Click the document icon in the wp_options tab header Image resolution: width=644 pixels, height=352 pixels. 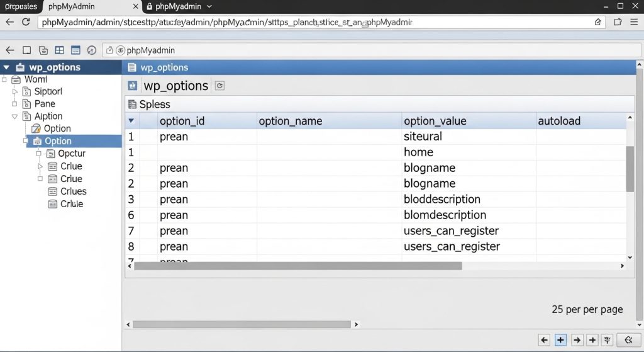tap(132, 67)
